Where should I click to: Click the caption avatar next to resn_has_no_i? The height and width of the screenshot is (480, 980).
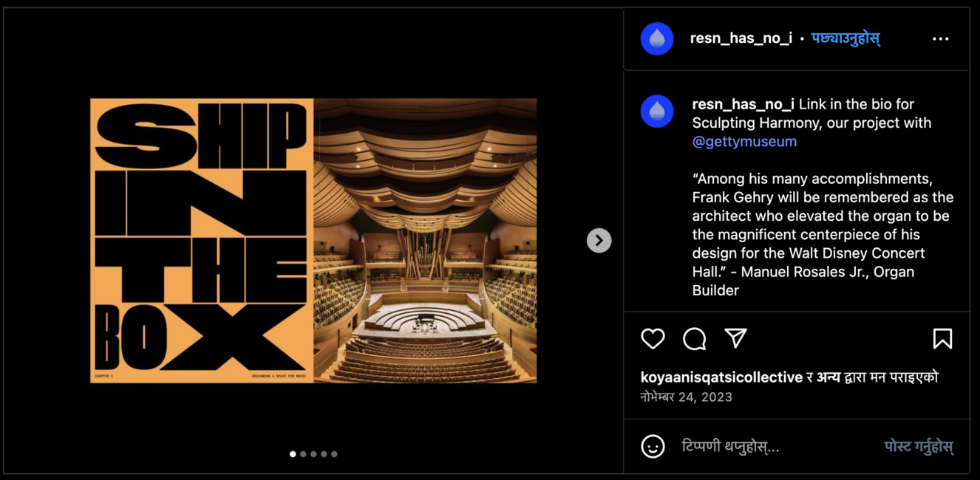click(x=657, y=112)
